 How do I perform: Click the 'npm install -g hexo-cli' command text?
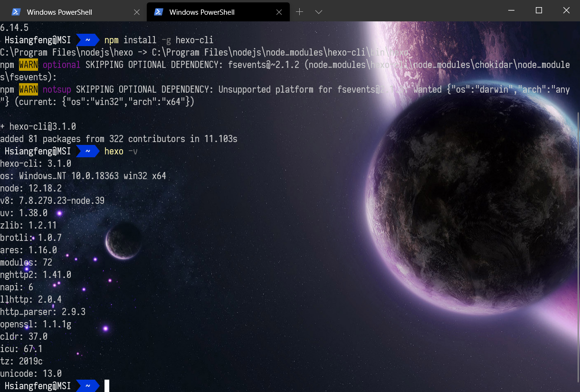coord(159,40)
